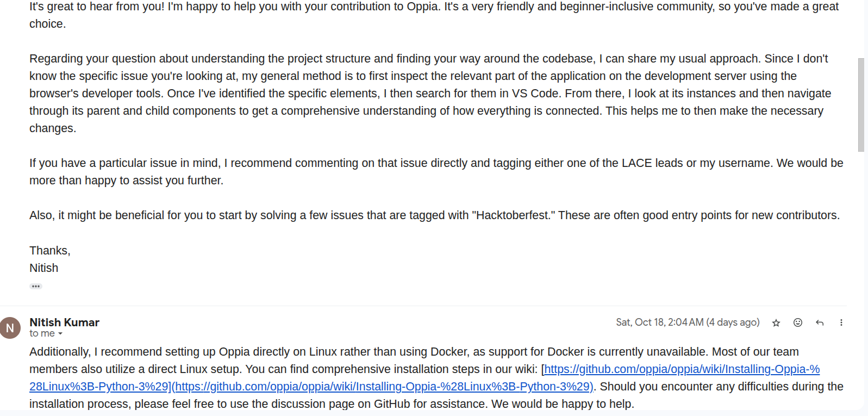
Task: Click the vertical scrollbar thumb
Action: (x=861, y=104)
